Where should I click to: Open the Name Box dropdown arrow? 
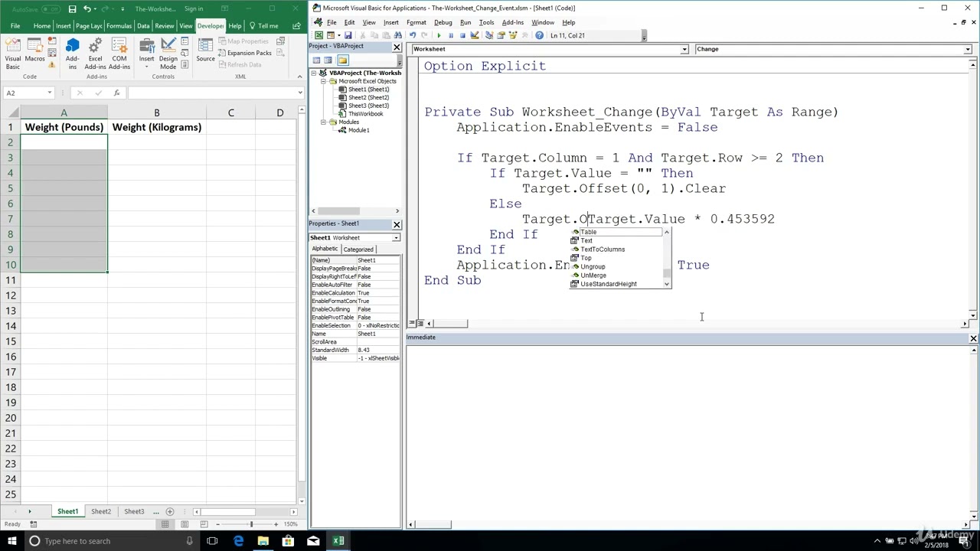tap(50, 93)
